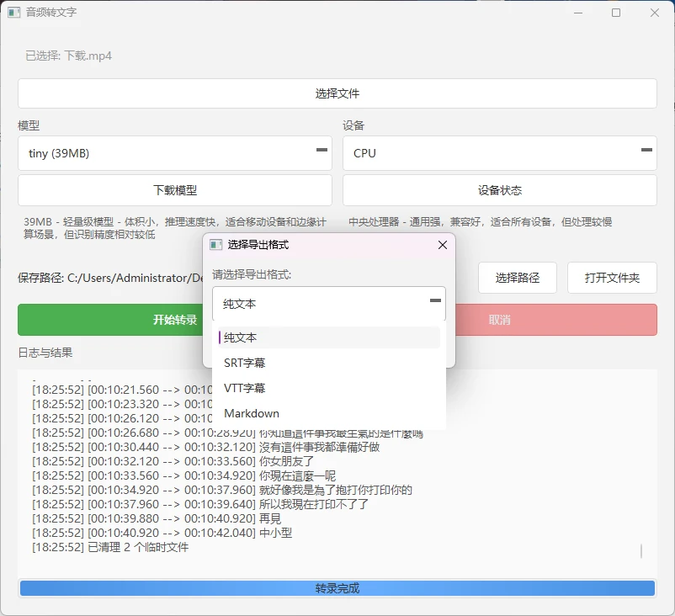Open the output folder via 打开文件夹

pyautogui.click(x=612, y=278)
